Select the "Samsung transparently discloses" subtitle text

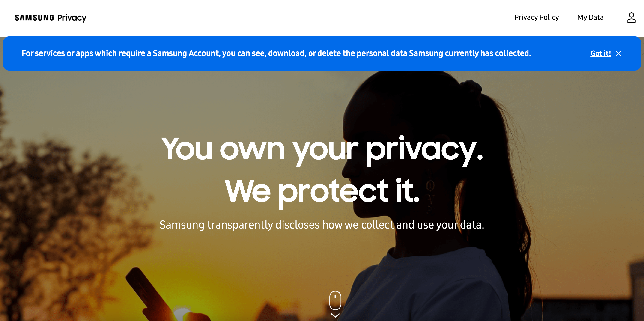coord(322,225)
